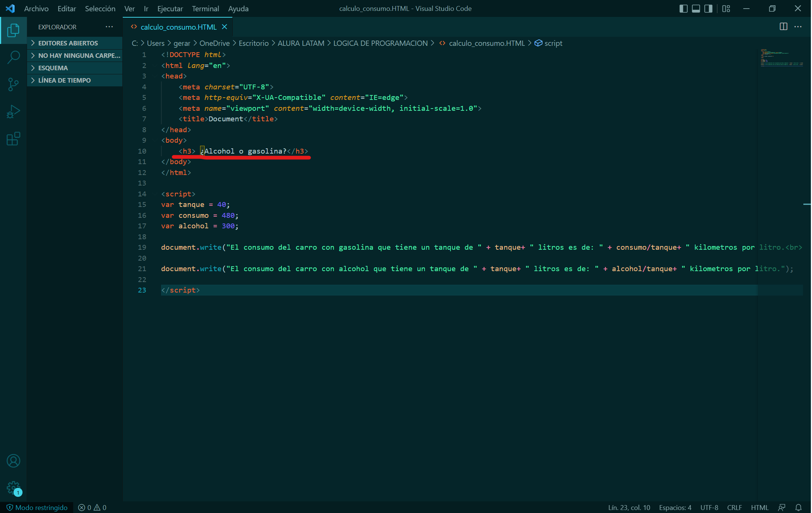Click the feedback icon in status bar

click(x=782, y=507)
